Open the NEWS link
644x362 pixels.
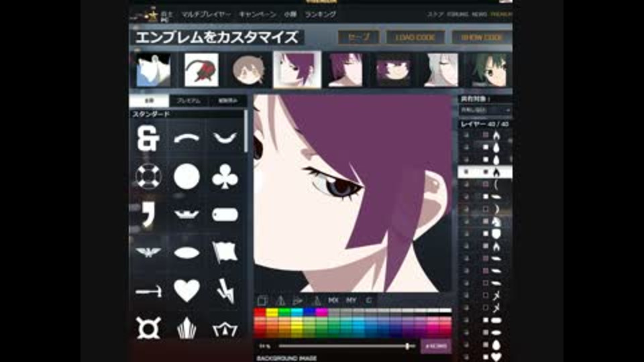[x=479, y=14]
